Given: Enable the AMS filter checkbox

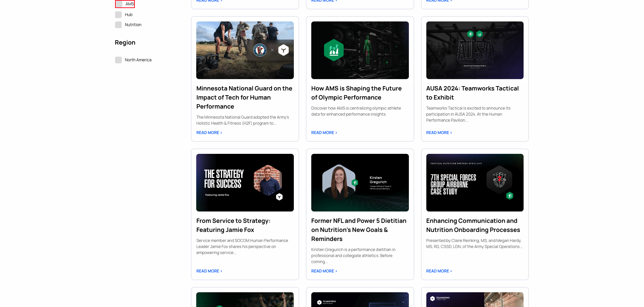Looking at the screenshot, I should point(118,4).
